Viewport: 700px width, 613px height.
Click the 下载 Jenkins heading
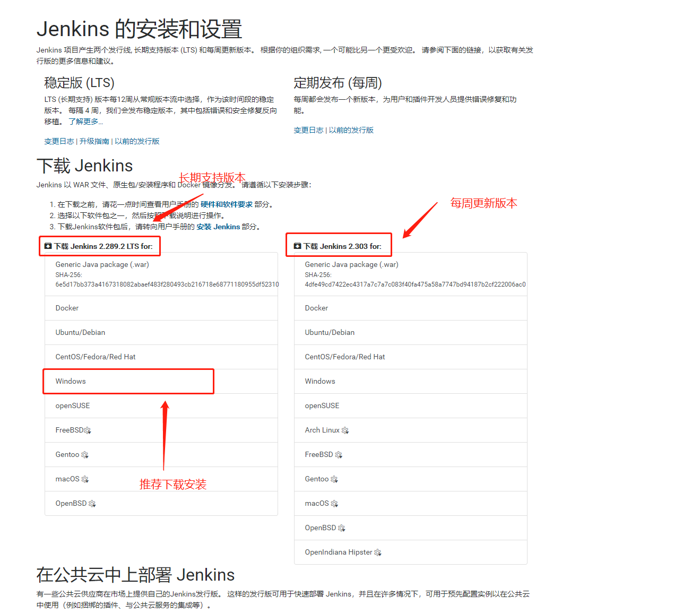coord(85,166)
